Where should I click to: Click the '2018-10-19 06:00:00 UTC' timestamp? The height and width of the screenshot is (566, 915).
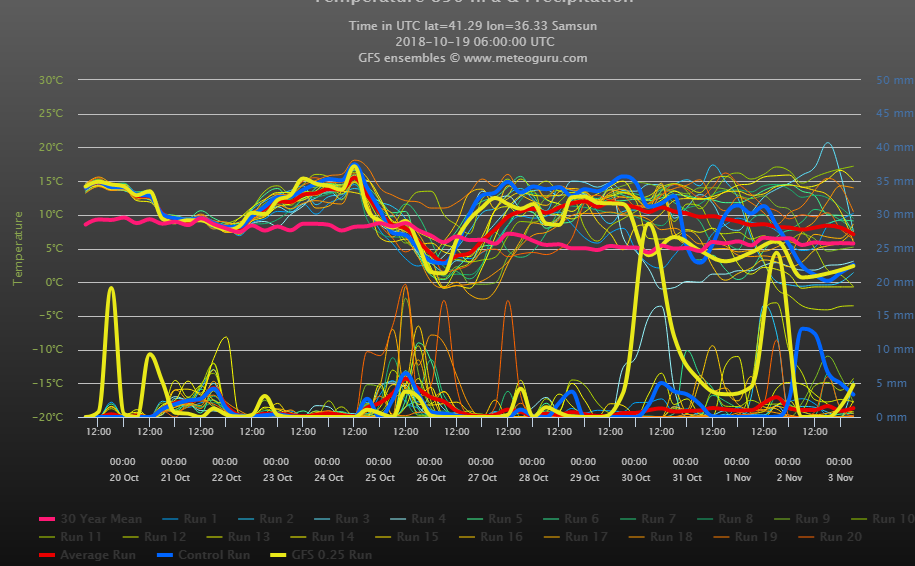[x=474, y=42]
